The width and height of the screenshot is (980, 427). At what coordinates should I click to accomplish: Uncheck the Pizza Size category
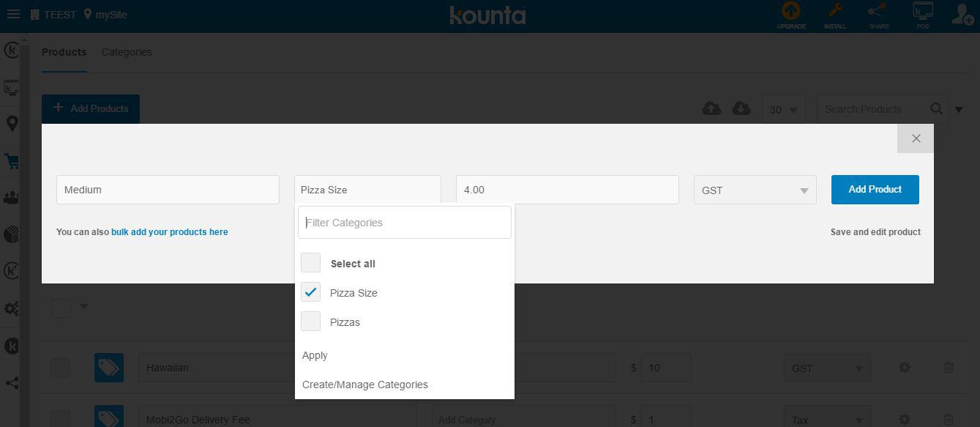(311, 292)
